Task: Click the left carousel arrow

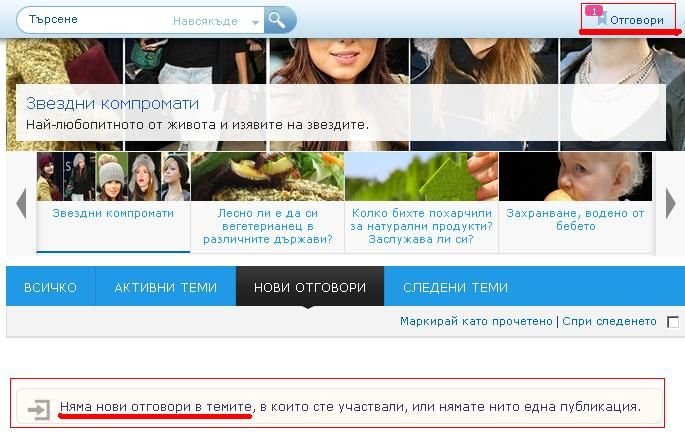Action: tap(20, 203)
